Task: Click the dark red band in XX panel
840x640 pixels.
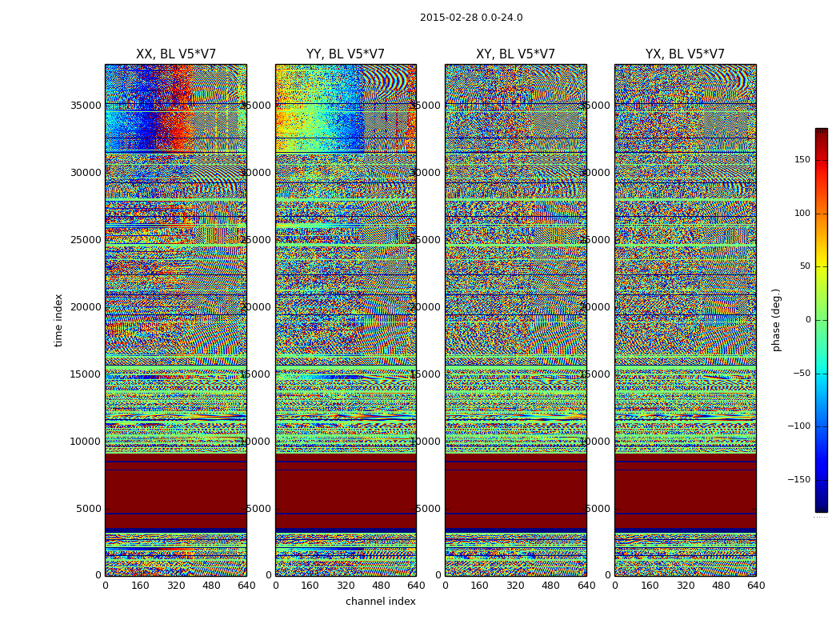Action: point(176,490)
